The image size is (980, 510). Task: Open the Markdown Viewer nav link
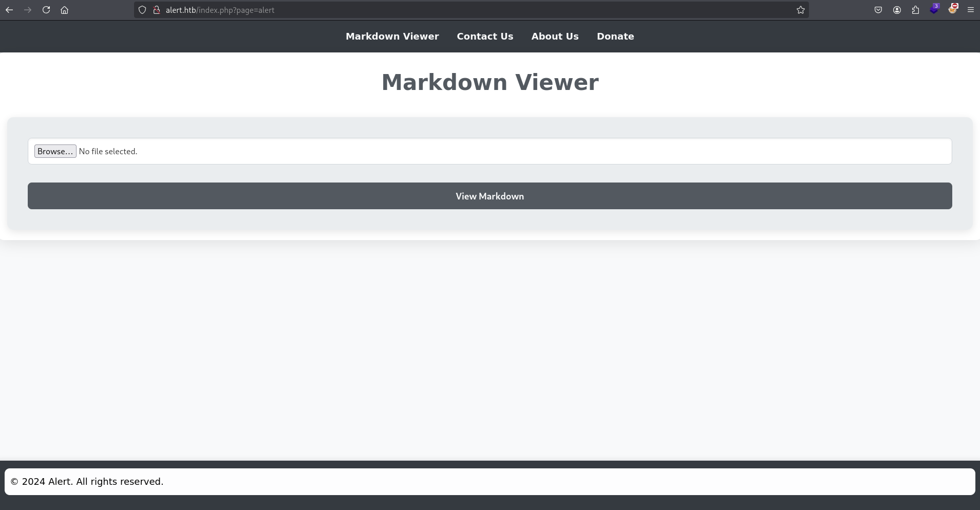click(x=392, y=37)
